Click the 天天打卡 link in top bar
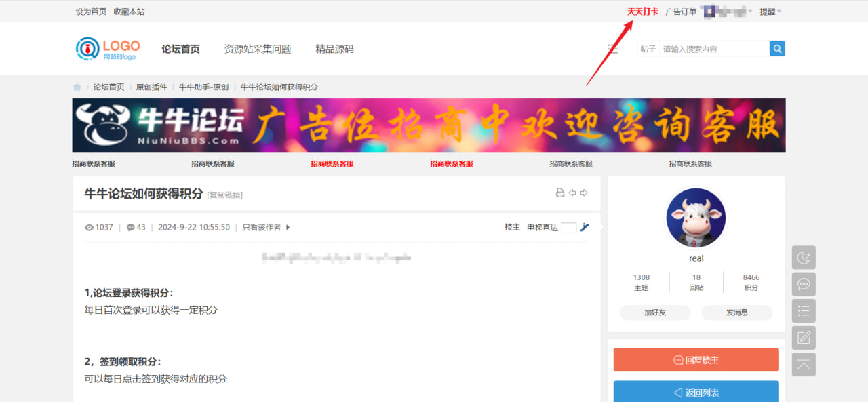This screenshot has height=402, width=868. pyautogui.click(x=642, y=12)
